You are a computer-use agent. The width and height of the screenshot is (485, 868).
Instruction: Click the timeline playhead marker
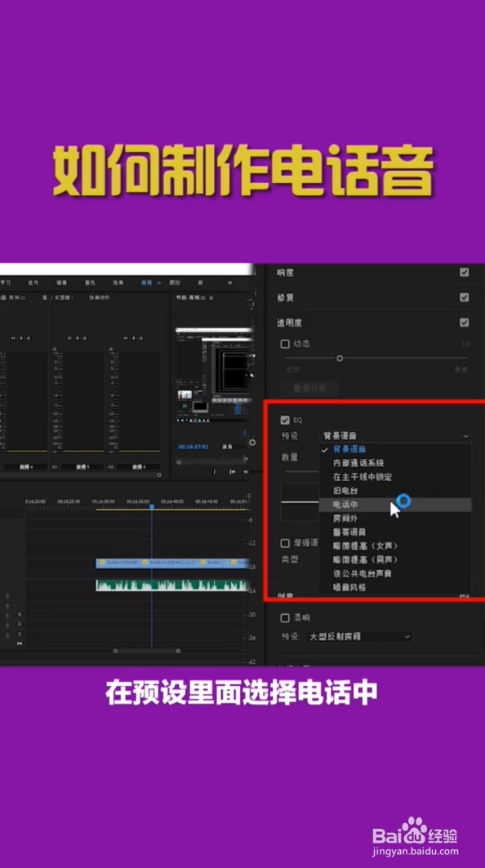[x=151, y=506]
